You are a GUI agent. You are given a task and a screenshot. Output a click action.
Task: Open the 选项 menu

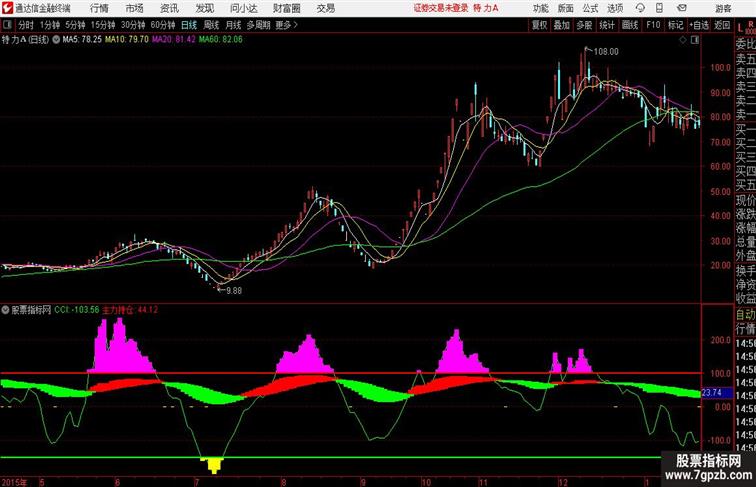[615, 8]
